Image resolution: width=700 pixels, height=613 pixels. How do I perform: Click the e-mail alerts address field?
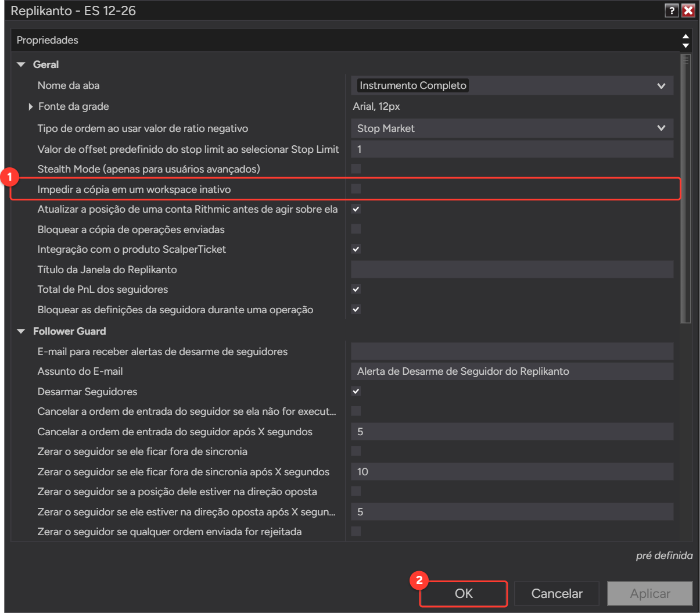click(512, 352)
